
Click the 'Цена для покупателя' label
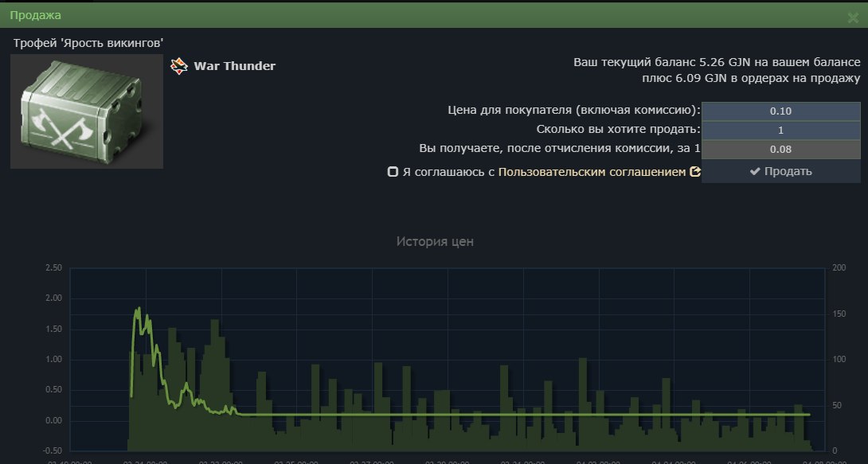[x=574, y=110]
